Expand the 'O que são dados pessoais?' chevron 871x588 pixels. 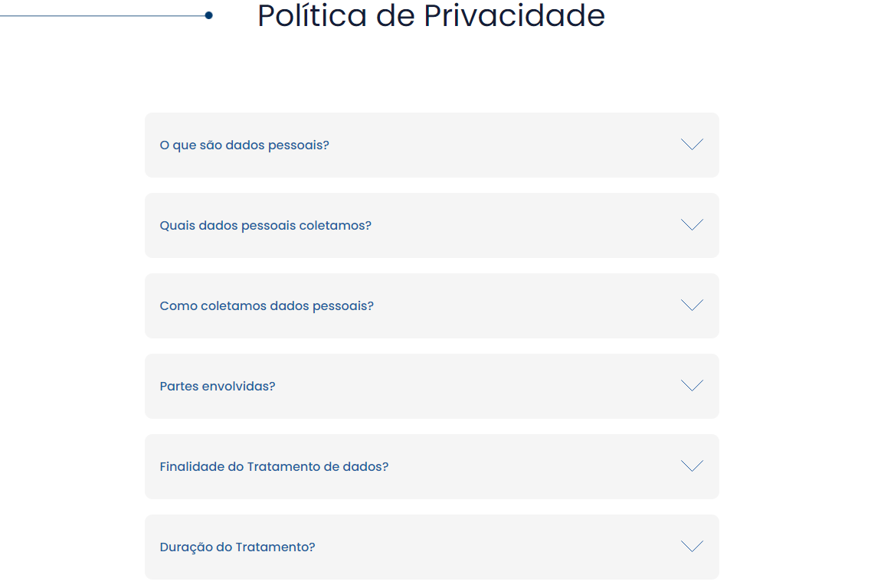click(692, 145)
